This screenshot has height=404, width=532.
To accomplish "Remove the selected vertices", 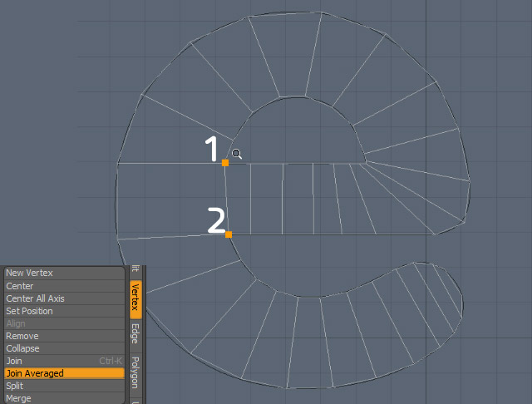I will [x=65, y=336].
